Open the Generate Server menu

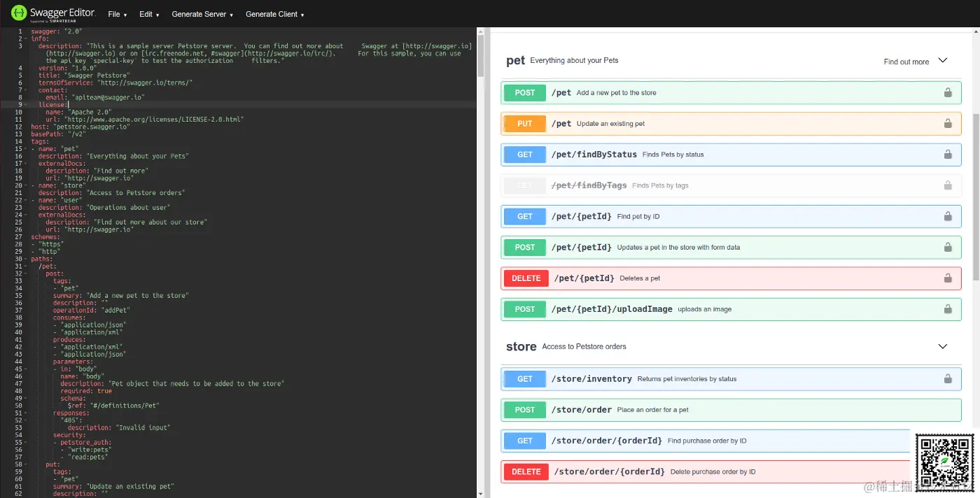click(202, 14)
